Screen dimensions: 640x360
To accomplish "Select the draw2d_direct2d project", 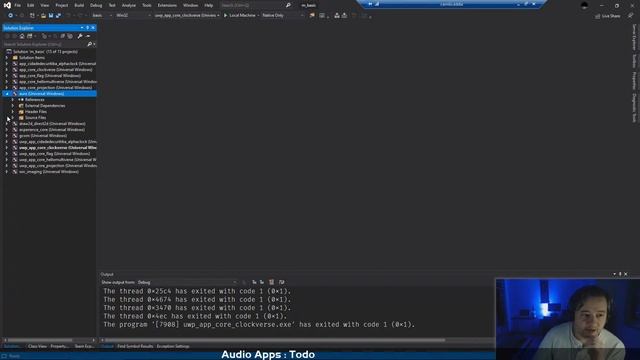I will point(52,124).
